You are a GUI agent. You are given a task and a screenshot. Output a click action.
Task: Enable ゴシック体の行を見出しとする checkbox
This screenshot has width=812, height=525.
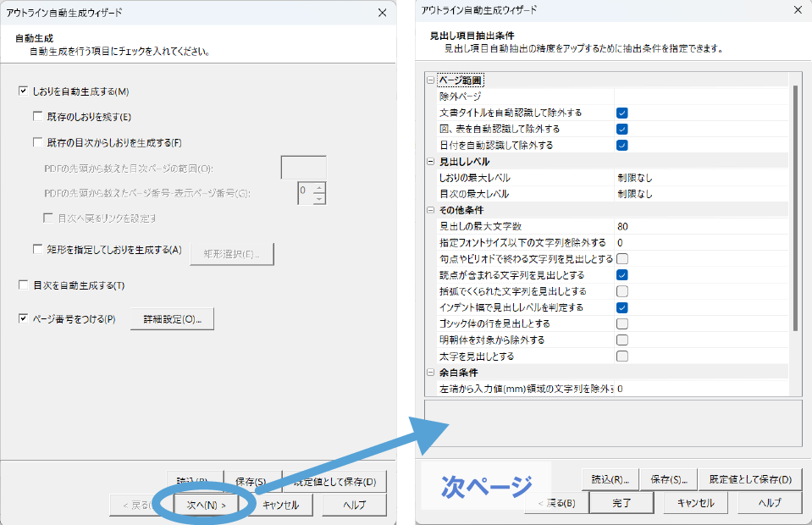pos(621,323)
